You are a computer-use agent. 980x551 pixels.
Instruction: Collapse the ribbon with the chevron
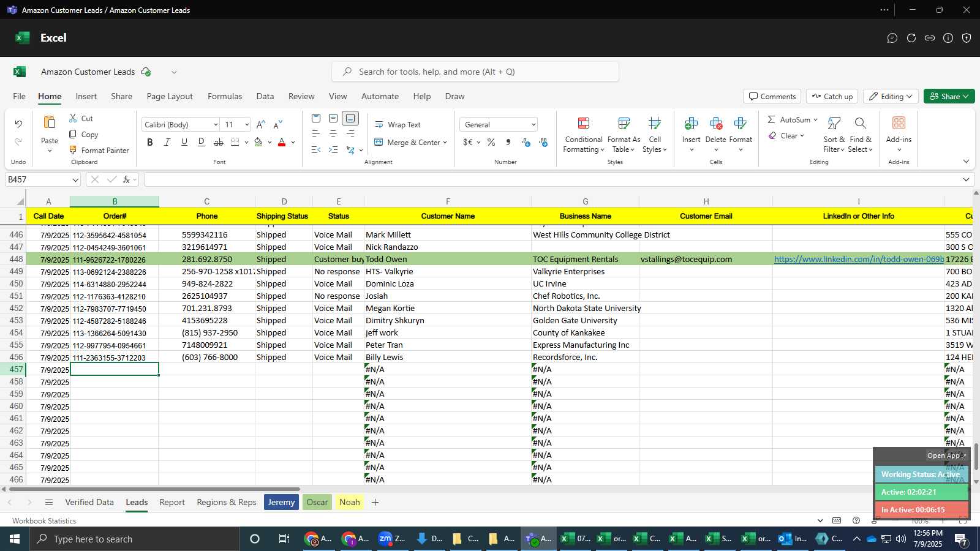tap(966, 162)
